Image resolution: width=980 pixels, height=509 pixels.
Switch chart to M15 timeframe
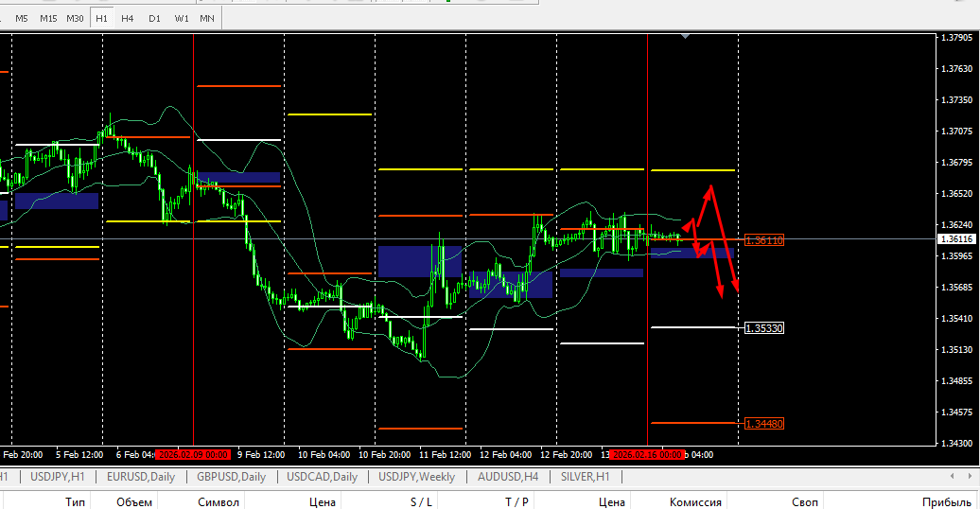click(x=48, y=18)
